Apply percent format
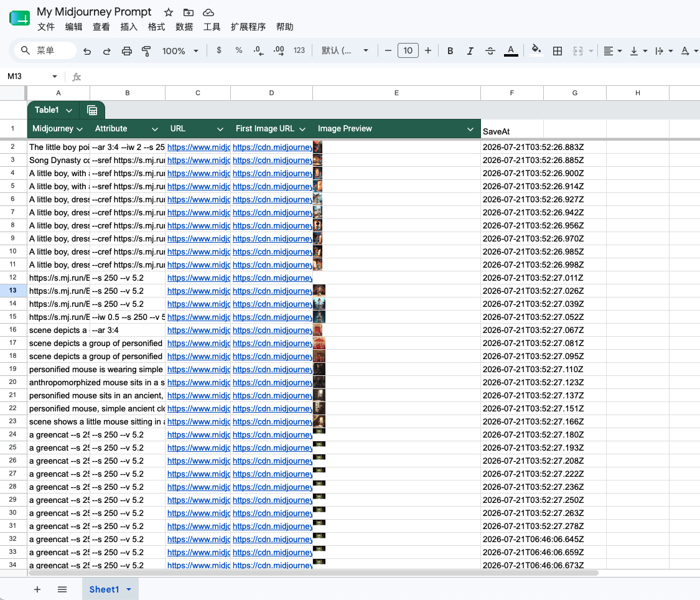700x600 pixels. (239, 50)
